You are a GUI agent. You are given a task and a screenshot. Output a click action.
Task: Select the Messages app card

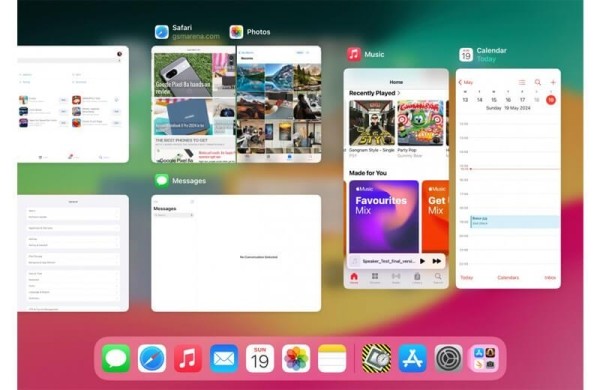[x=236, y=253]
